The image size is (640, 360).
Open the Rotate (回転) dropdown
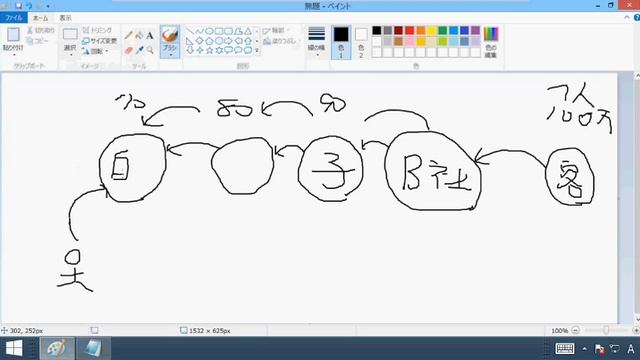pyautogui.click(x=96, y=51)
